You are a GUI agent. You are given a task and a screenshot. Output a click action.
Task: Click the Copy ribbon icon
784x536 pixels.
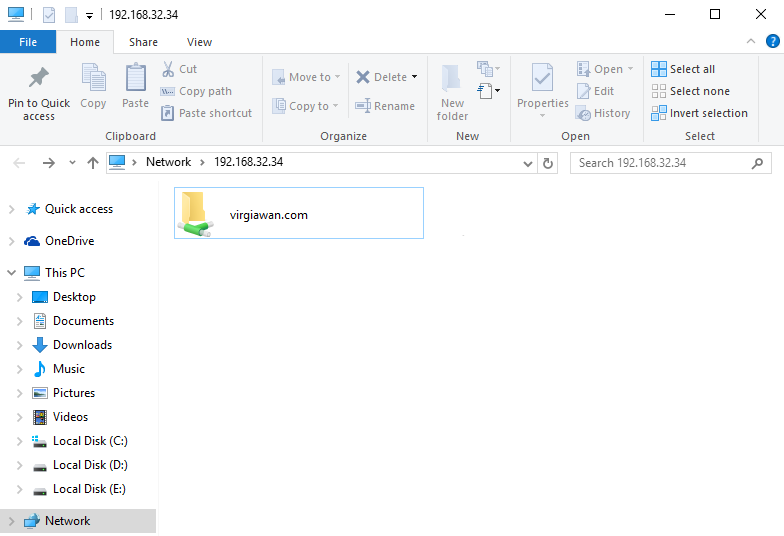94,78
